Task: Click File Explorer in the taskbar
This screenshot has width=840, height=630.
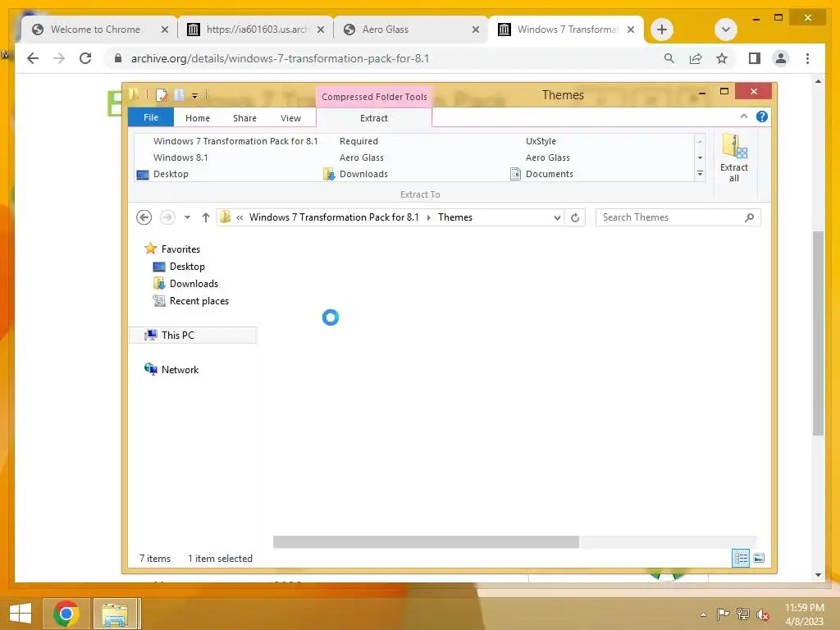Action: coord(115,614)
